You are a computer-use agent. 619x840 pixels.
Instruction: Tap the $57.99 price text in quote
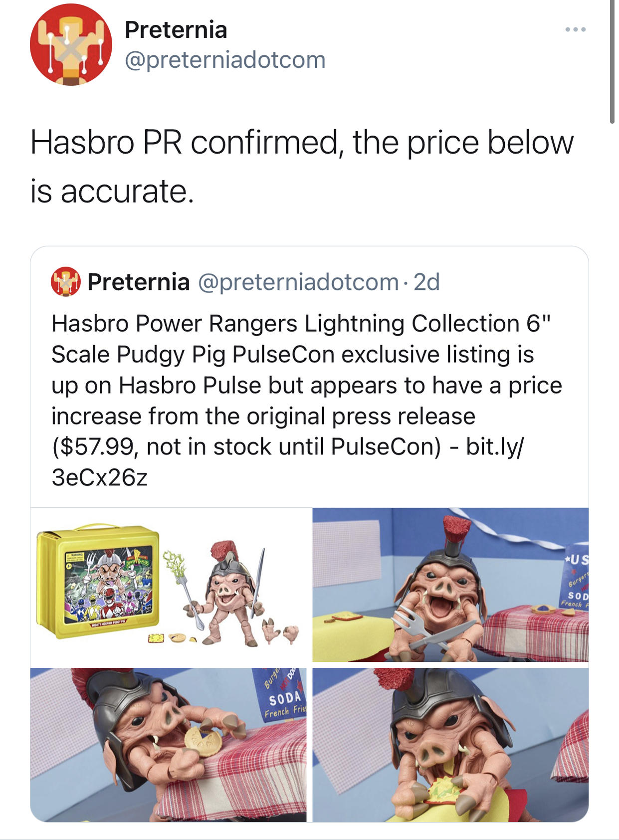pyautogui.click(x=94, y=447)
